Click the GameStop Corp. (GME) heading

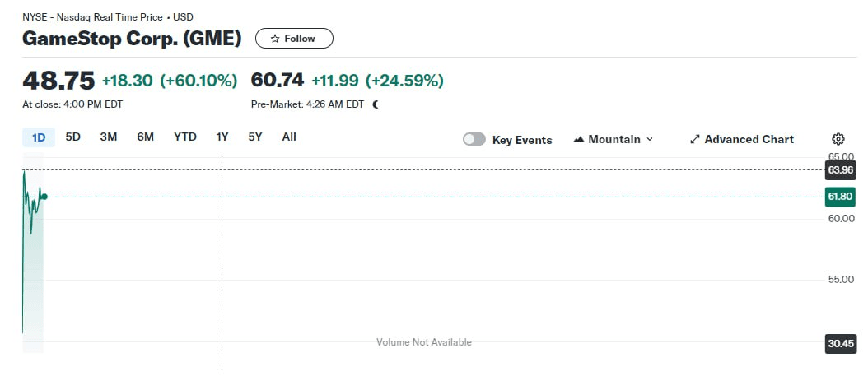coord(132,39)
